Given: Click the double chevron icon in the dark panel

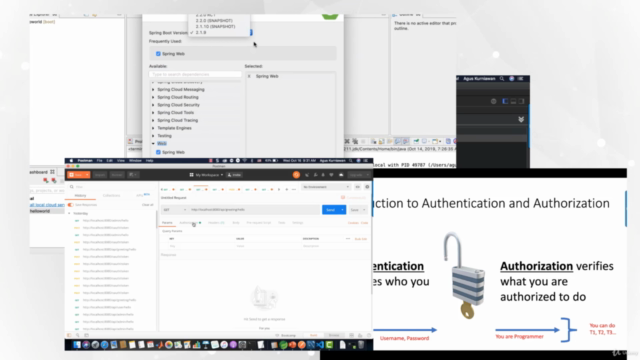Looking at the screenshot, I should [521, 119].
